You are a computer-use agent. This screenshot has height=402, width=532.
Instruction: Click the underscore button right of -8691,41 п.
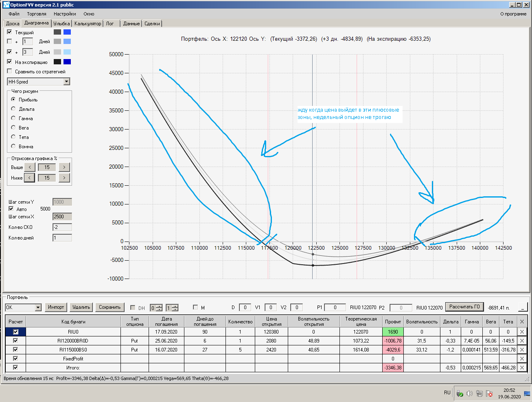coord(523,308)
